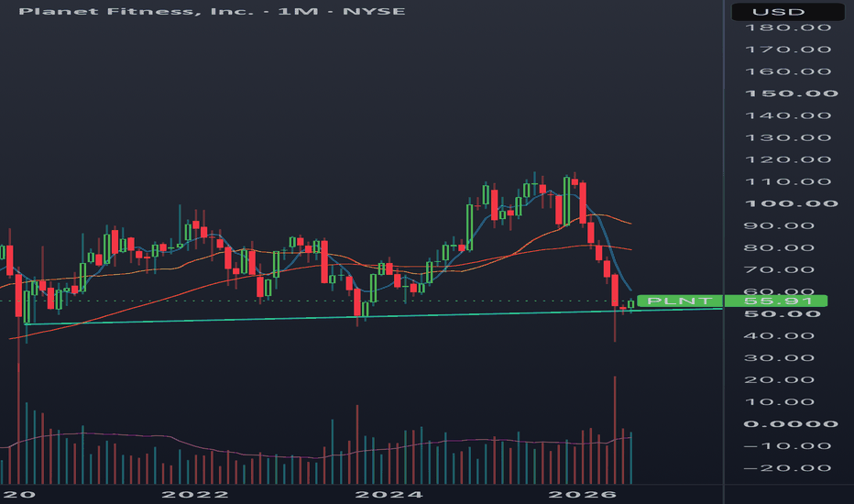Click the −10.00 price axis label
Viewport: 854px width, 504px height.
tap(787, 446)
